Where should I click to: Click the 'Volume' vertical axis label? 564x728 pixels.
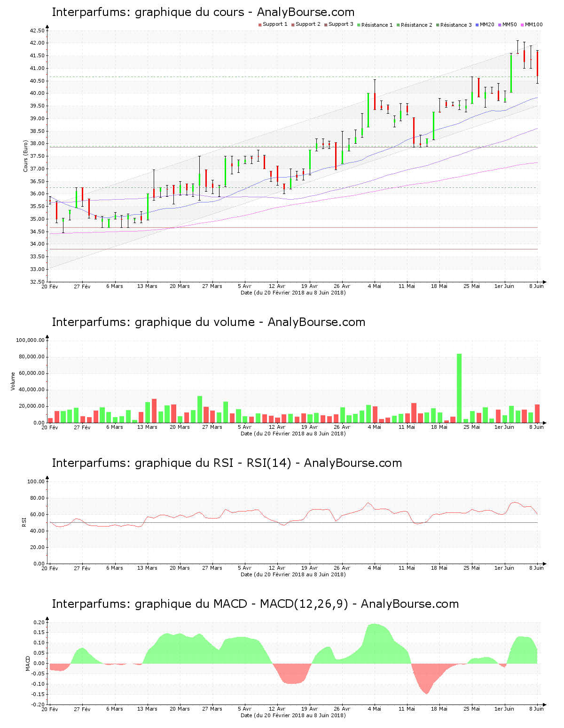coord(13,381)
